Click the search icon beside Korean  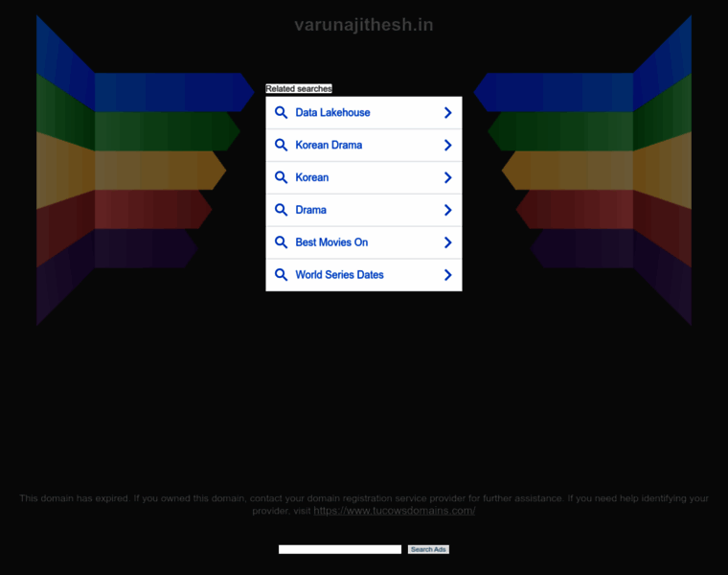[281, 177]
